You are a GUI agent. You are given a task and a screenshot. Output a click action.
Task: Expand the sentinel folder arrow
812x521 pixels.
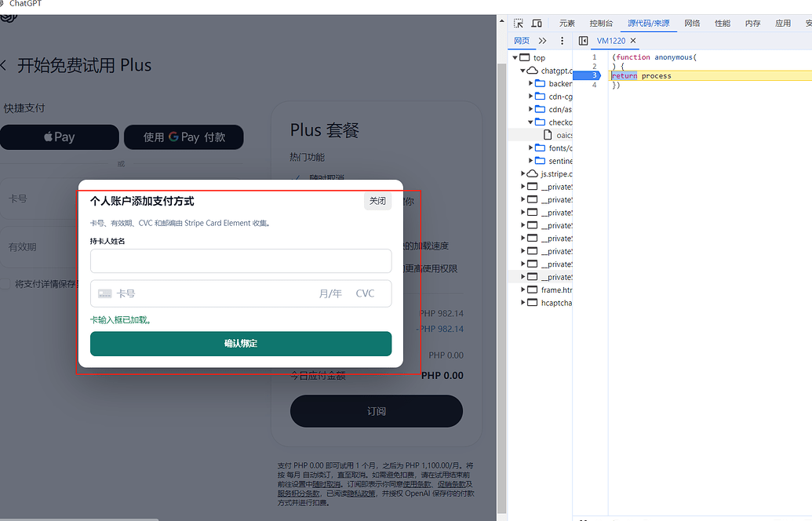tap(531, 161)
